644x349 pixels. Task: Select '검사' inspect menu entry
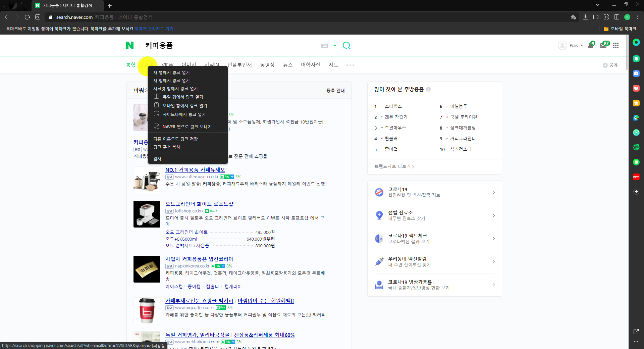click(188, 159)
